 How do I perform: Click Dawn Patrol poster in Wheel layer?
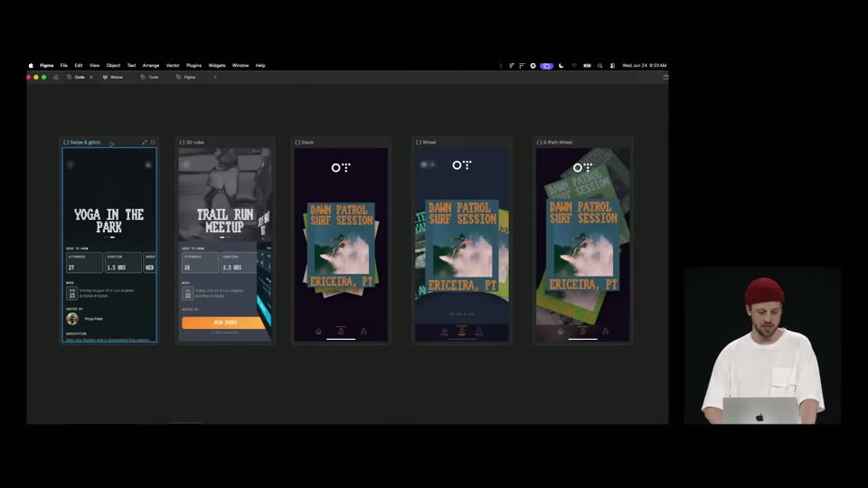click(x=462, y=246)
